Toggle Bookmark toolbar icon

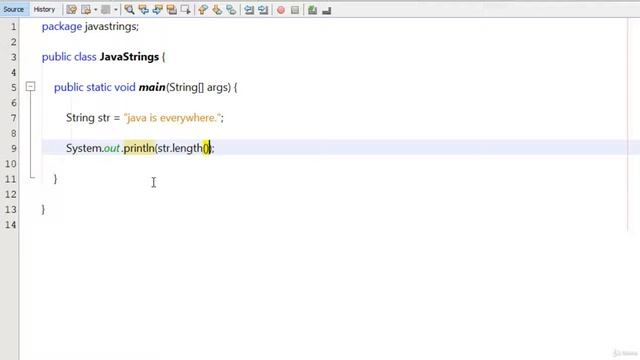click(231, 10)
